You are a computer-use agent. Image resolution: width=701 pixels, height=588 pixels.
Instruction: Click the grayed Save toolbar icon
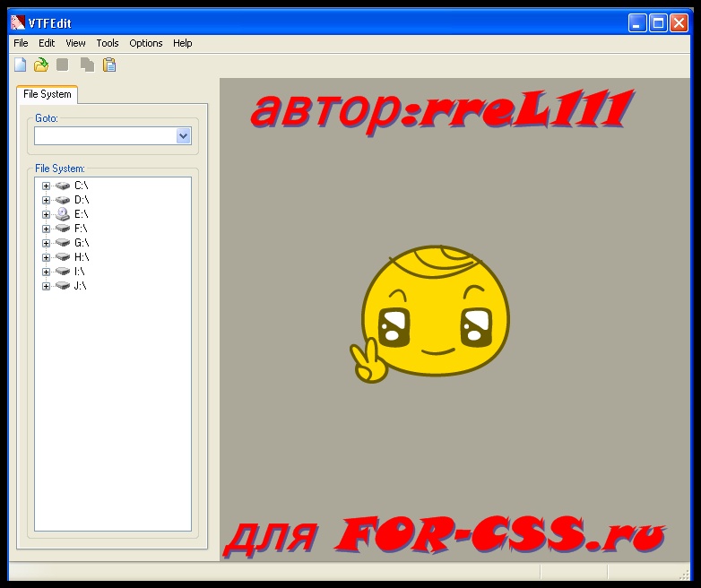pos(63,65)
